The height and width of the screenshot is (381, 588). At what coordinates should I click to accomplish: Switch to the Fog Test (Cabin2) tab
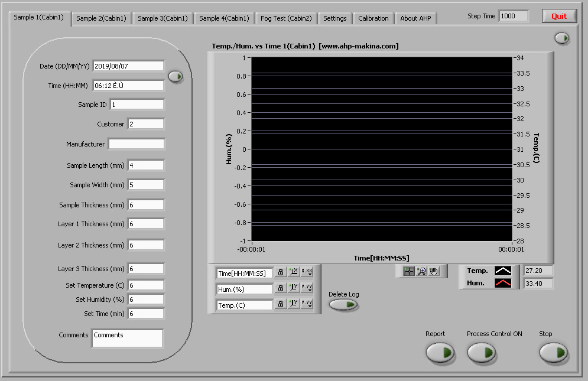286,18
